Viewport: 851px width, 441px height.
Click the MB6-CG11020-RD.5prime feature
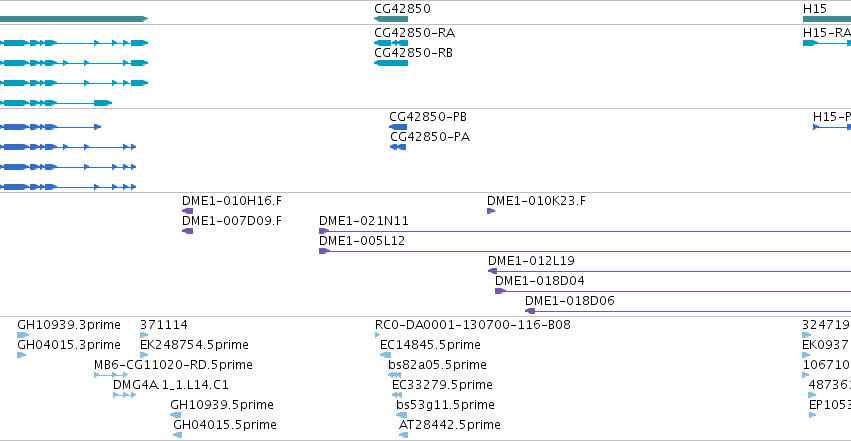[111, 375]
